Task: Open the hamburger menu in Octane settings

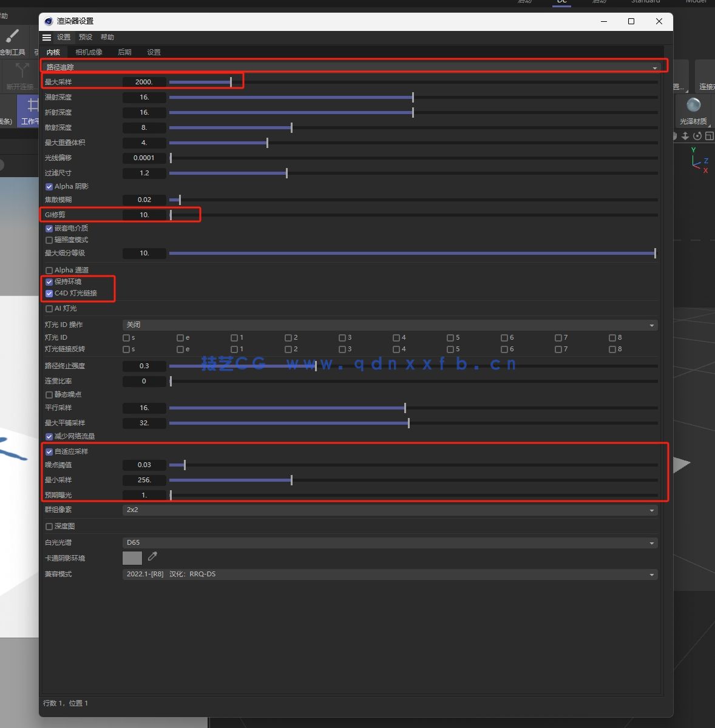Action: [47, 37]
